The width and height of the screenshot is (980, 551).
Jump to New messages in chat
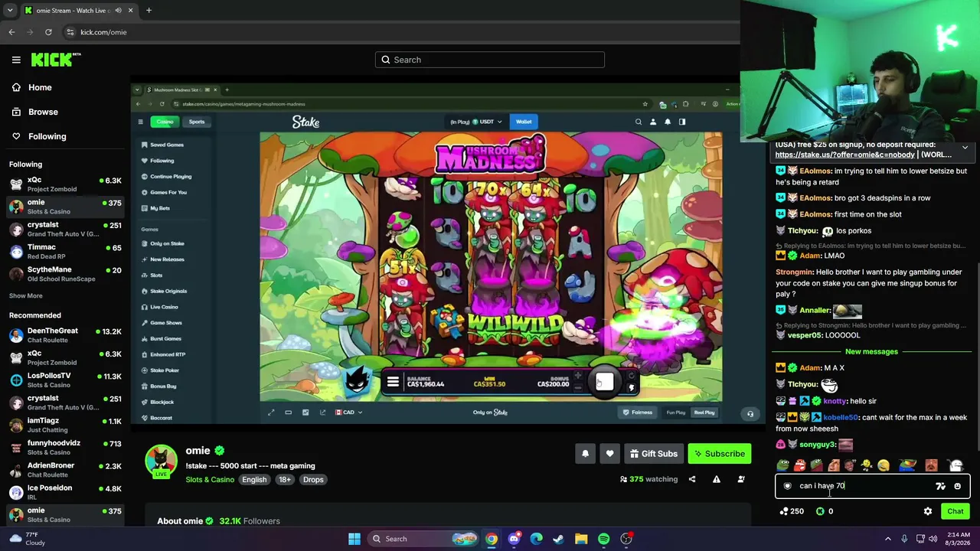(871, 351)
